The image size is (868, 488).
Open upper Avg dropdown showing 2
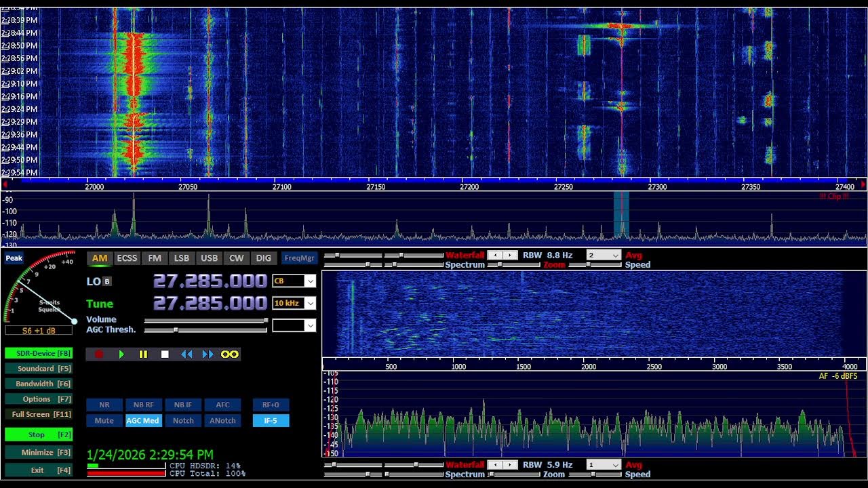(x=604, y=256)
